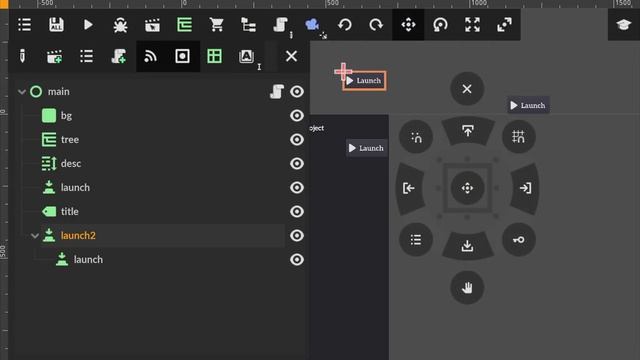Click the fit-to-screen arrows icon
This screenshot has height=360, width=640.
pos(472,25)
